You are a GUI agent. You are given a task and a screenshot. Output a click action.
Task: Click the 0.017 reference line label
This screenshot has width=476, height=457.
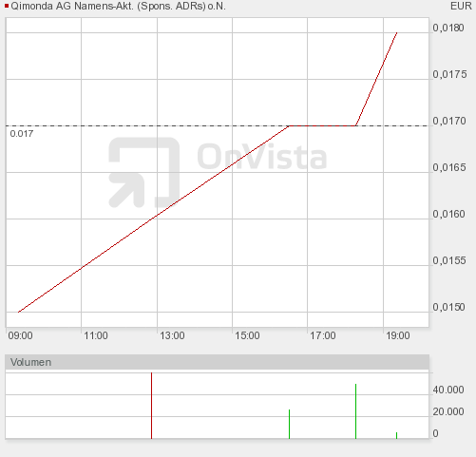22,134
